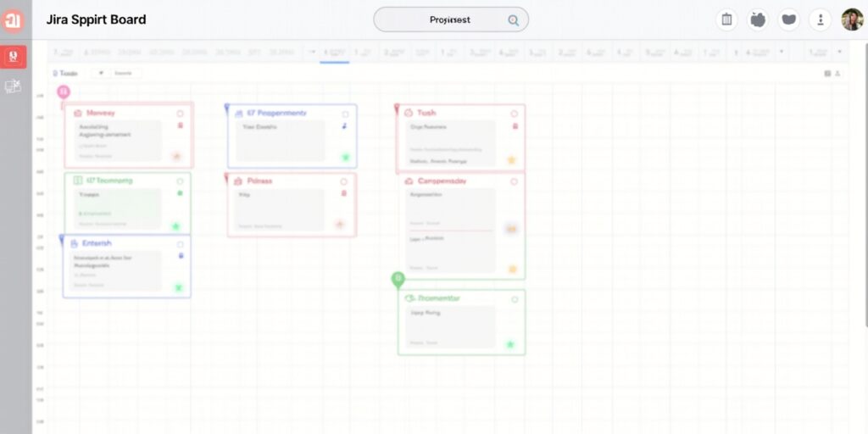Select the underlined active tab in timeline header
Screen dimensions: 868x434
(x=335, y=53)
